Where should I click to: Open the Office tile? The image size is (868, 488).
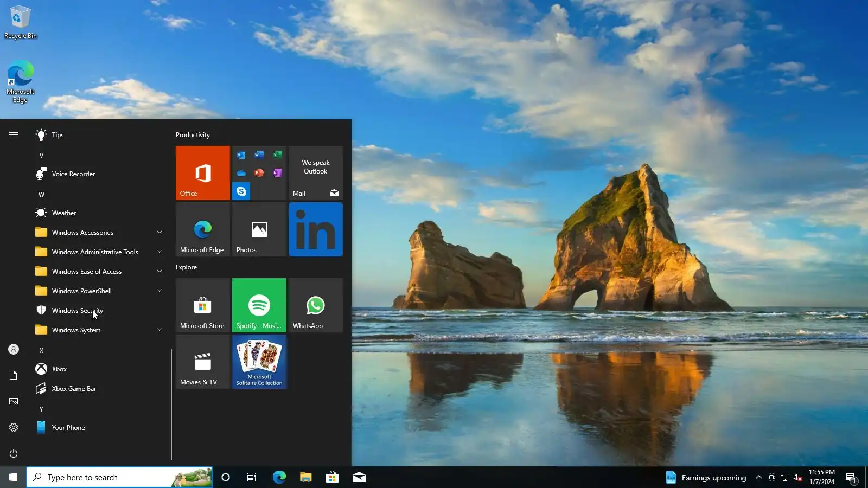202,173
